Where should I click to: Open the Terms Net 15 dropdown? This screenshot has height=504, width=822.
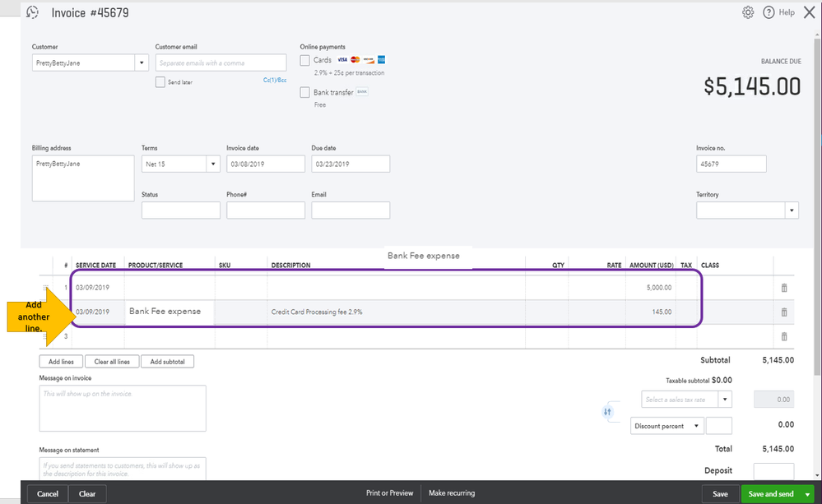(x=212, y=164)
